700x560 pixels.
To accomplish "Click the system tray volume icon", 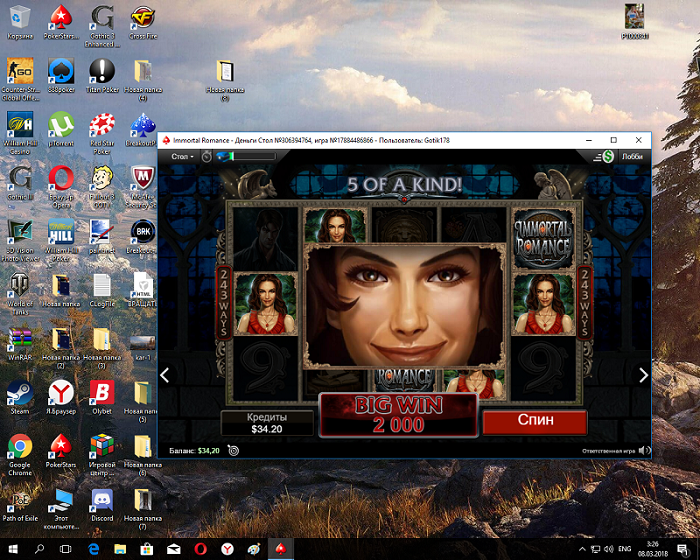I will tap(608, 549).
